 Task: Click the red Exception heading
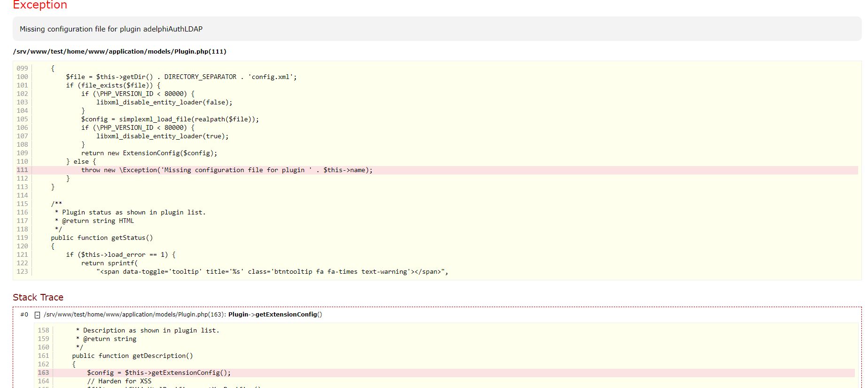[40, 5]
